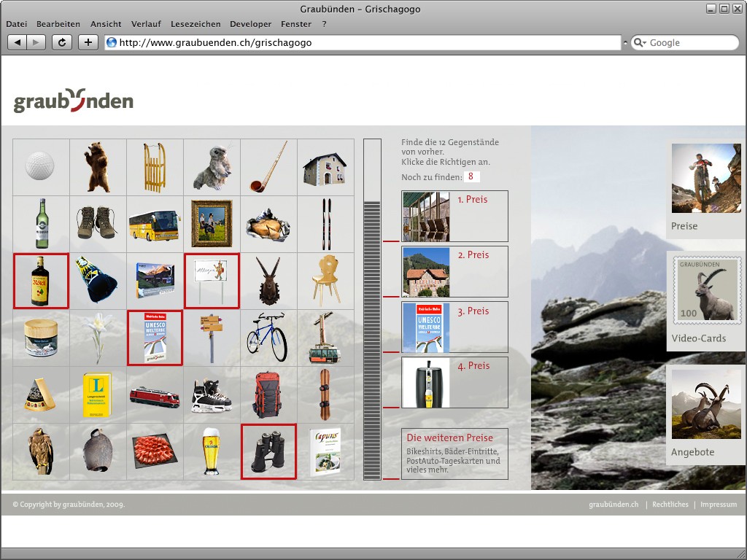The height and width of the screenshot is (560, 747).
Task: Click the graubünden logo
Action: pos(74,101)
